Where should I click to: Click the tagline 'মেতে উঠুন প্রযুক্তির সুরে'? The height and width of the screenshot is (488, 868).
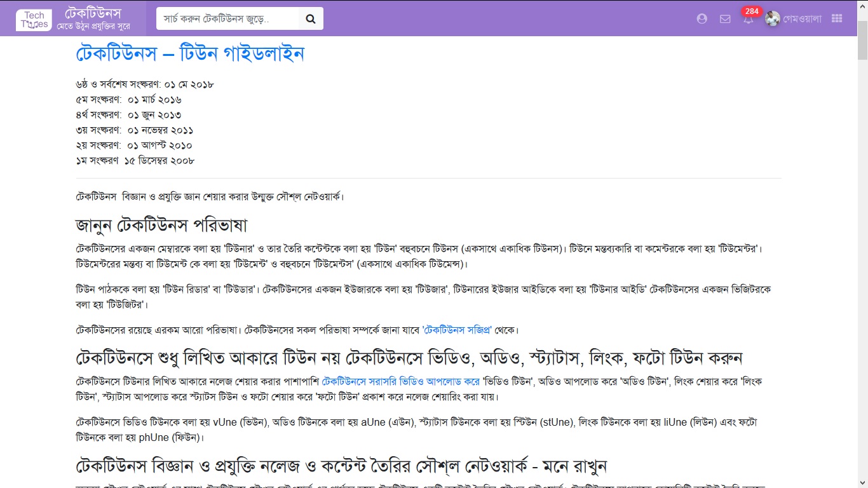pyautogui.click(x=93, y=27)
